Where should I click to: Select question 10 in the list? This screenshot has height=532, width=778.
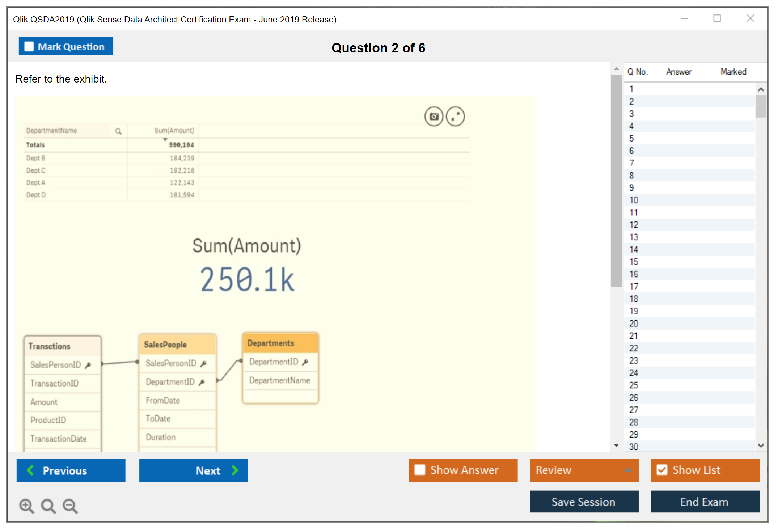pyautogui.click(x=634, y=200)
